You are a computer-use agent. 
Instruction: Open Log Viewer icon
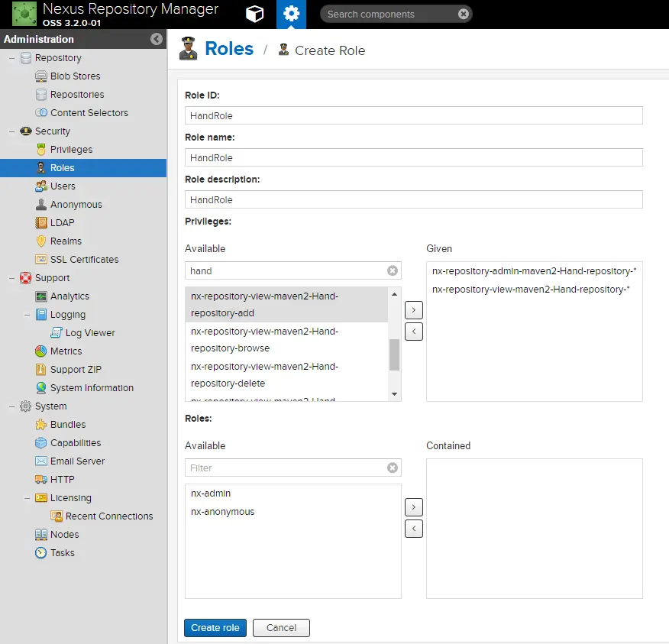pos(57,333)
